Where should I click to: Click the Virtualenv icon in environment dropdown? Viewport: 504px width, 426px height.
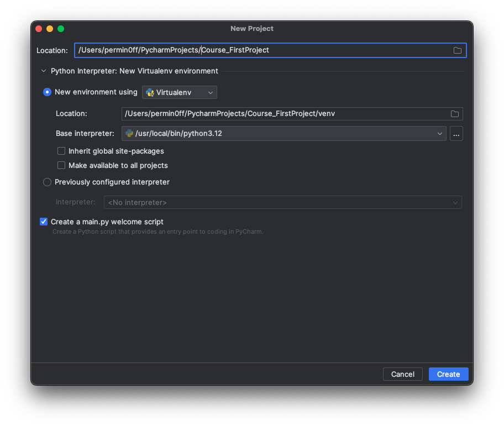150,92
